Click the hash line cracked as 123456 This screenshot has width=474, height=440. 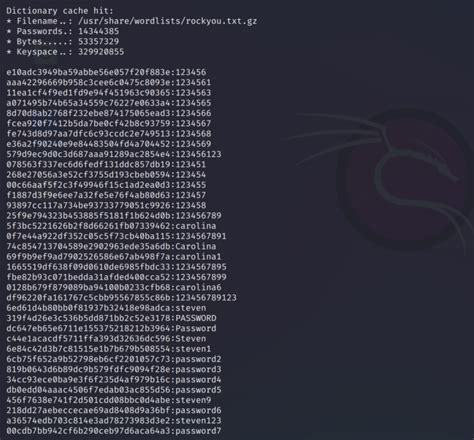(x=106, y=72)
